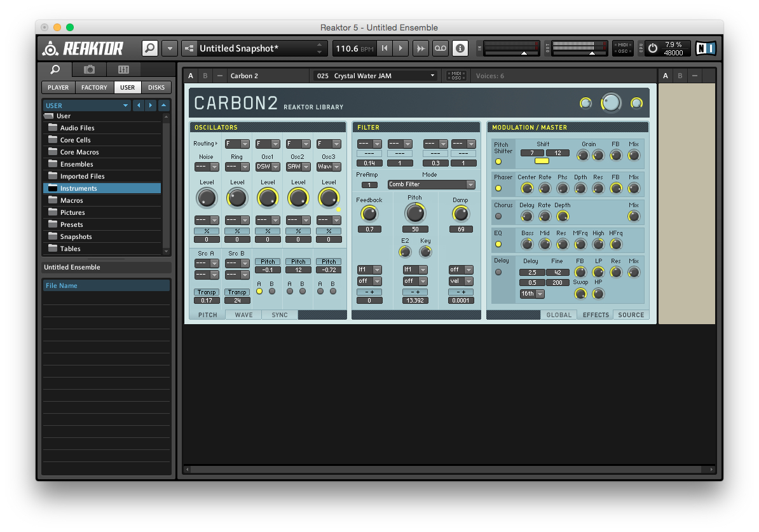Click the CPU power button in the toolbar
This screenshot has width=759, height=532.
point(653,48)
